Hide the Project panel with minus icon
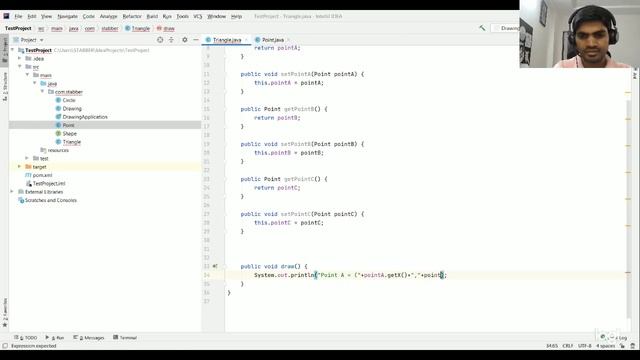 tap(196, 40)
